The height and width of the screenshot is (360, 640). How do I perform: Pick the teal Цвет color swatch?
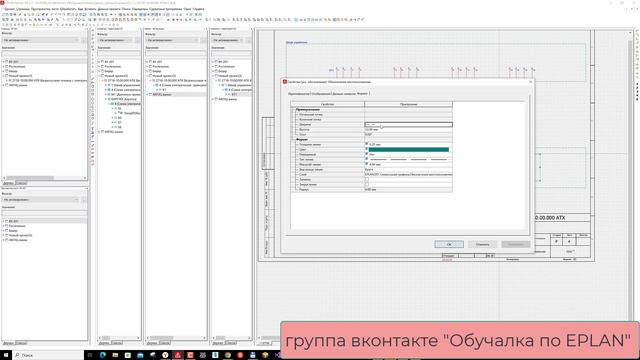coord(409,149)
